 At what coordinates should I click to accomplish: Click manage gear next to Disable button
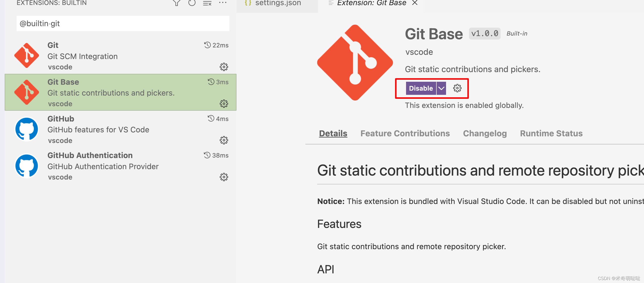[x=457, y=88]
